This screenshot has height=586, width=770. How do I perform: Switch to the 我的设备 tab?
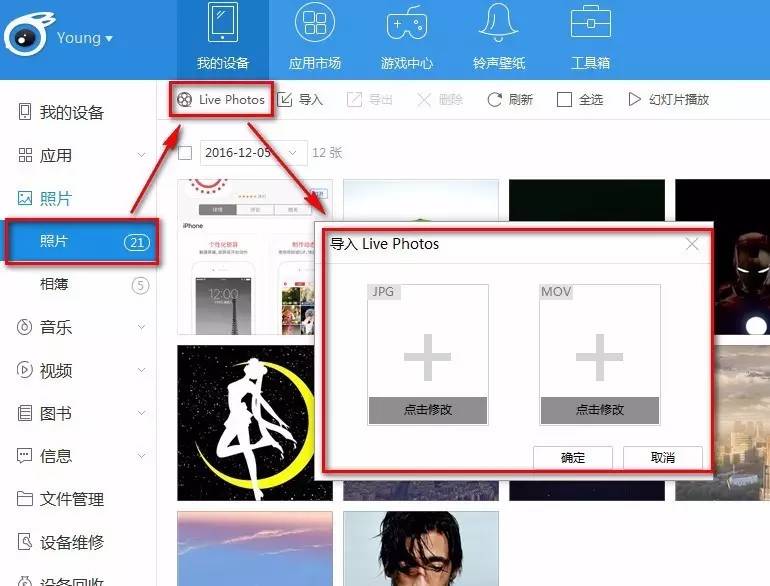coord(223,39)
